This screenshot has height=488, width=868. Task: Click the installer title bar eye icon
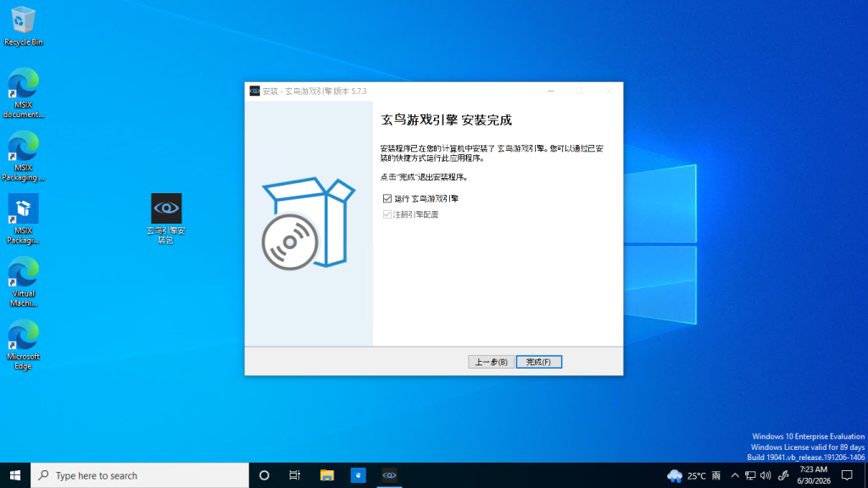click(x=254, y=91)
